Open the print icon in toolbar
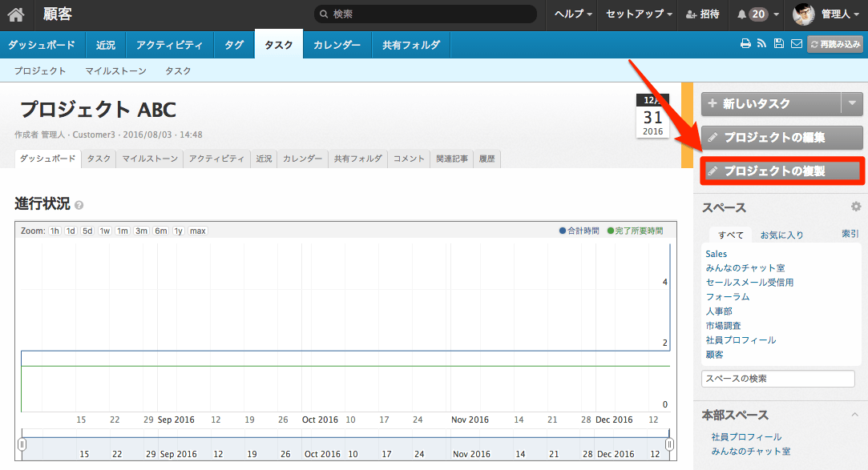This screenshot has height=470, width=868. [x=745, y=44]
